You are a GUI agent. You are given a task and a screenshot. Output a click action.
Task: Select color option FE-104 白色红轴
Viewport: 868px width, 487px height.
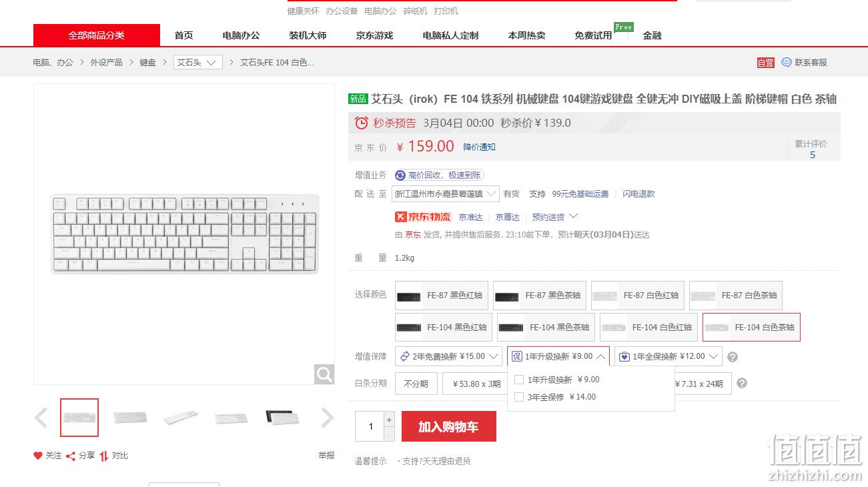coord(648,328)
